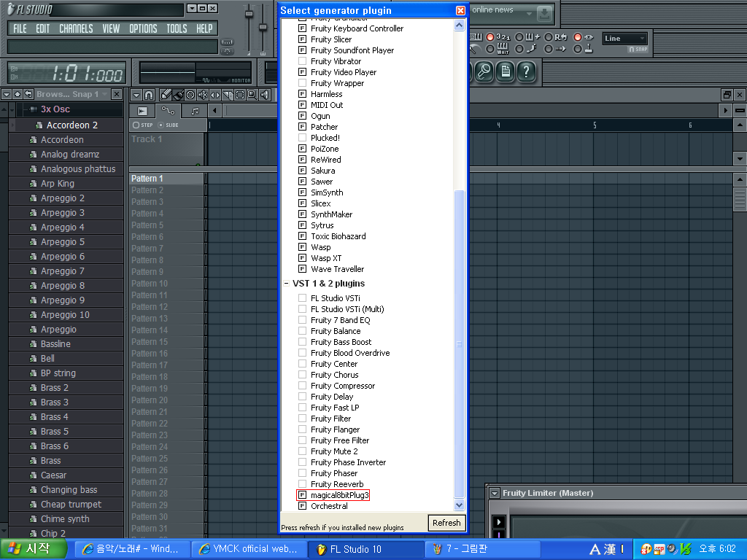Screen dimensions: 747x560
Task: Open the VIEW menu
Action: pyautogui.click(x=111, y=28)
